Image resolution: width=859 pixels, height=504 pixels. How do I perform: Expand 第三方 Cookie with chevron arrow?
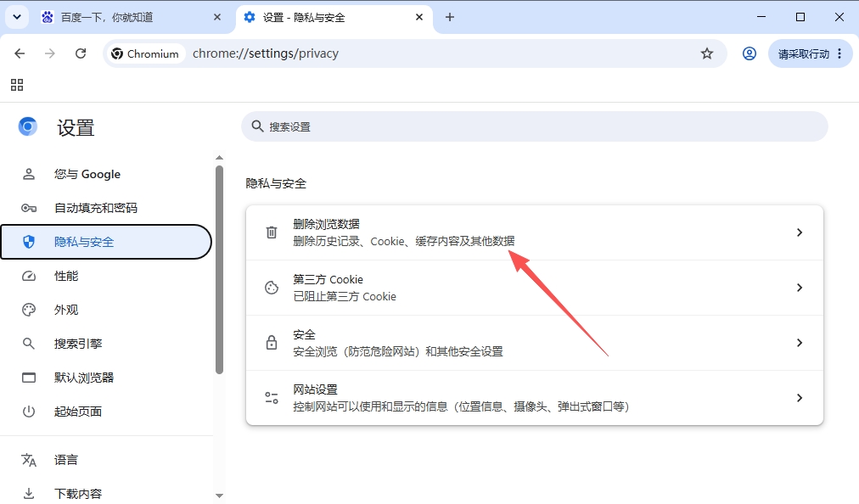point(800,288)
